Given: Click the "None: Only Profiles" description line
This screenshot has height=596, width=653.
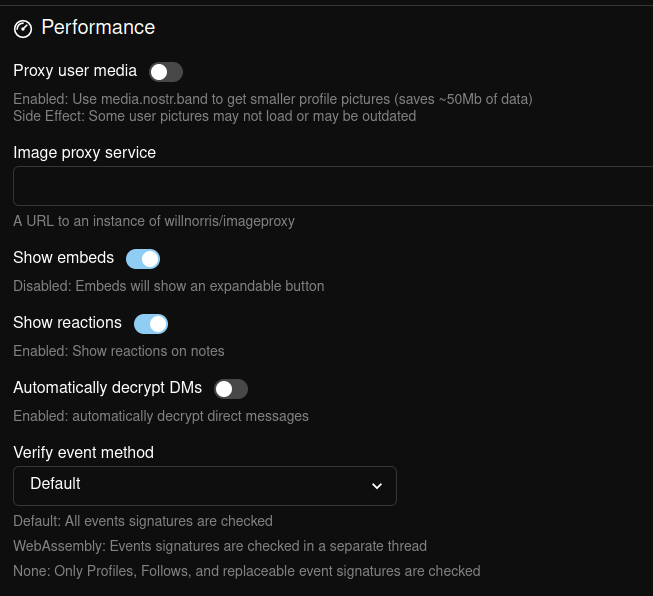Looking at the screenshot, I should click(x=246, y=571).
